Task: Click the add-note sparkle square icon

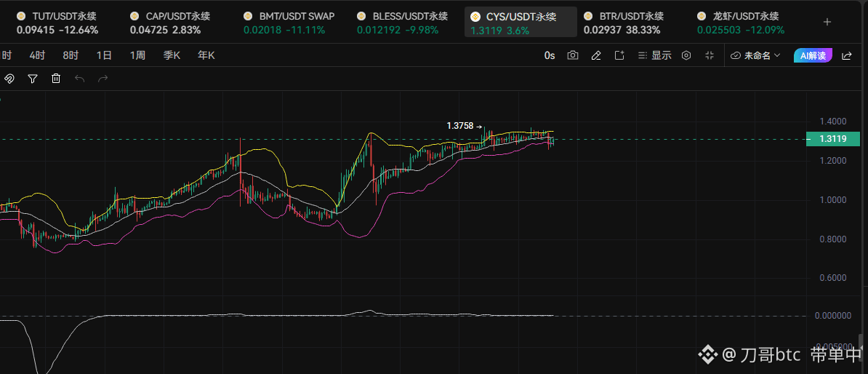Action: tap(619, 55)
